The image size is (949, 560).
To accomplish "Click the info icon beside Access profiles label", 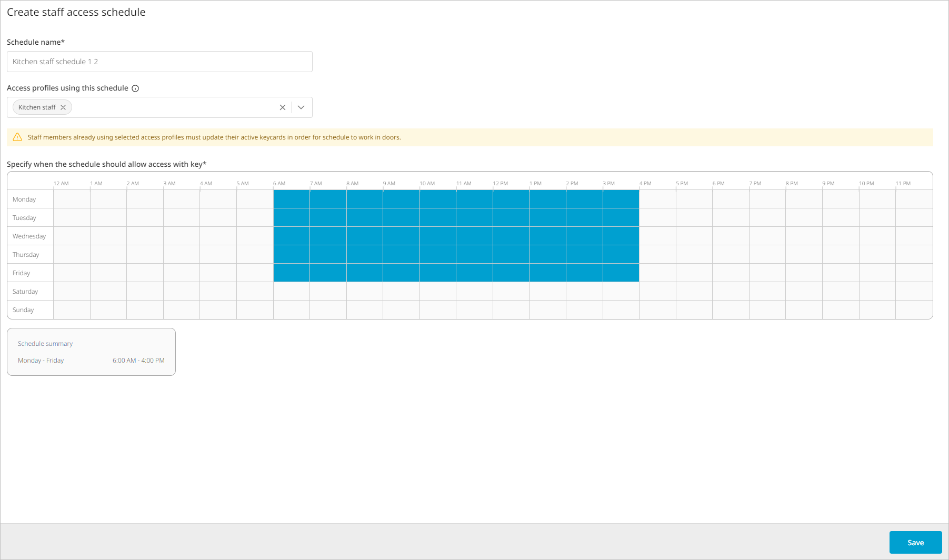I will [x=135, y=88].
